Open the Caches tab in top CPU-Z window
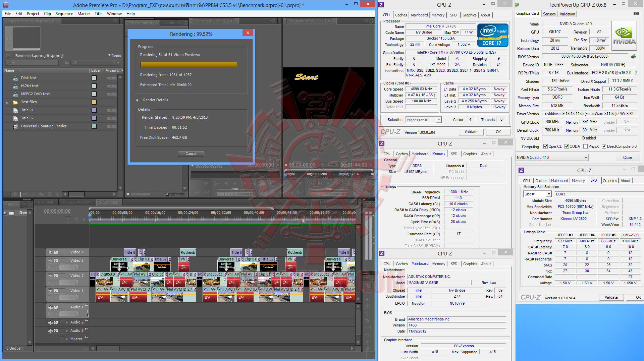Image resolution: width=644 pixels, height=361 pixels. click(x=401, y=15)
